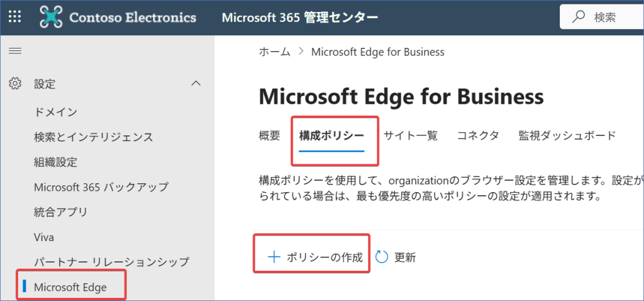Click the Contoso Electronics drone logo
This screenshot has height=301, width=644.
point(52,17)
